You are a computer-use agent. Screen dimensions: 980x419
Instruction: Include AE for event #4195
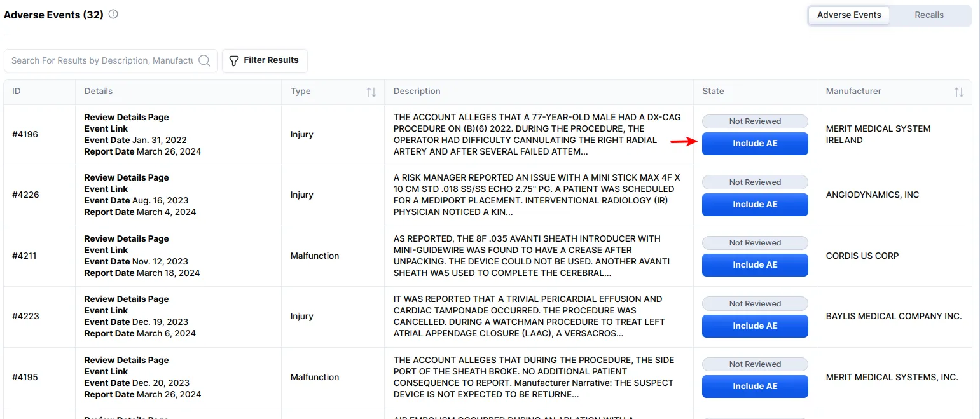754,387
